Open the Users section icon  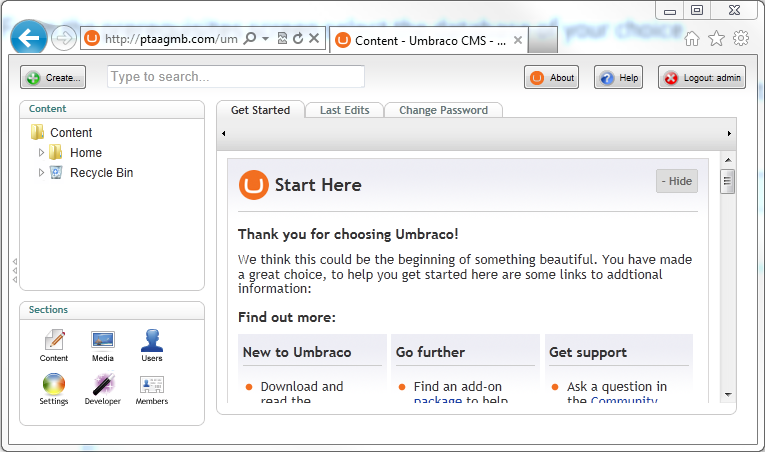(x=152, y=346)
